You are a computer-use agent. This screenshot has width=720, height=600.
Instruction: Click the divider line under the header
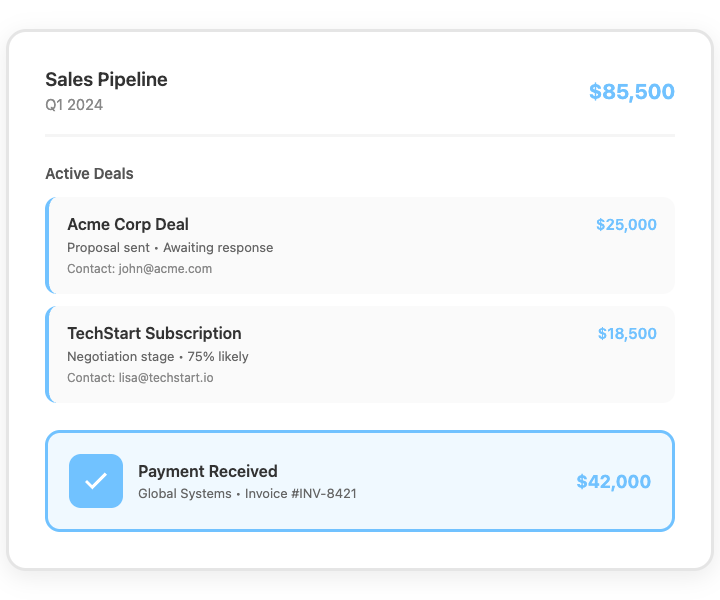[x=360, y=135]
